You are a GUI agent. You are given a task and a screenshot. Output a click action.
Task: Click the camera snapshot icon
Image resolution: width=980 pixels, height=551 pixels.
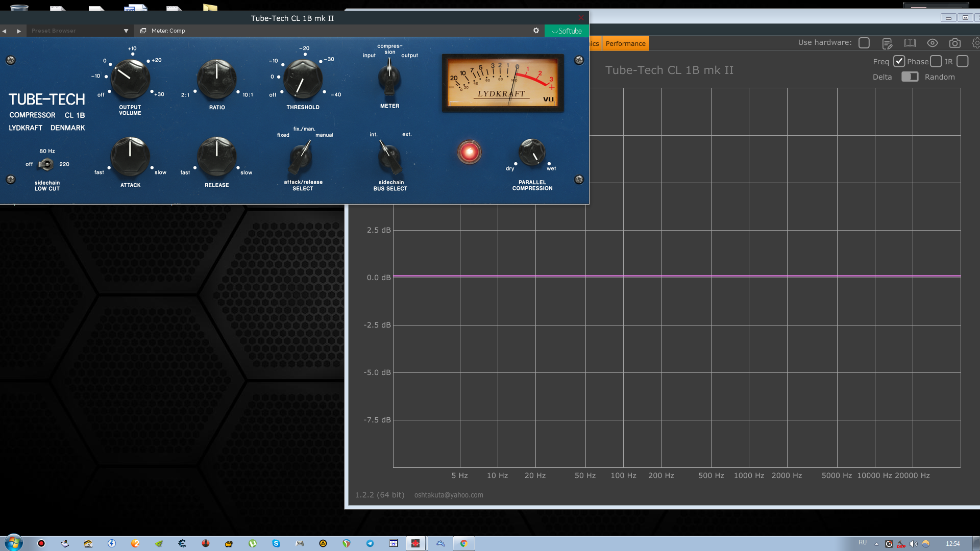[x=954, y=43]
